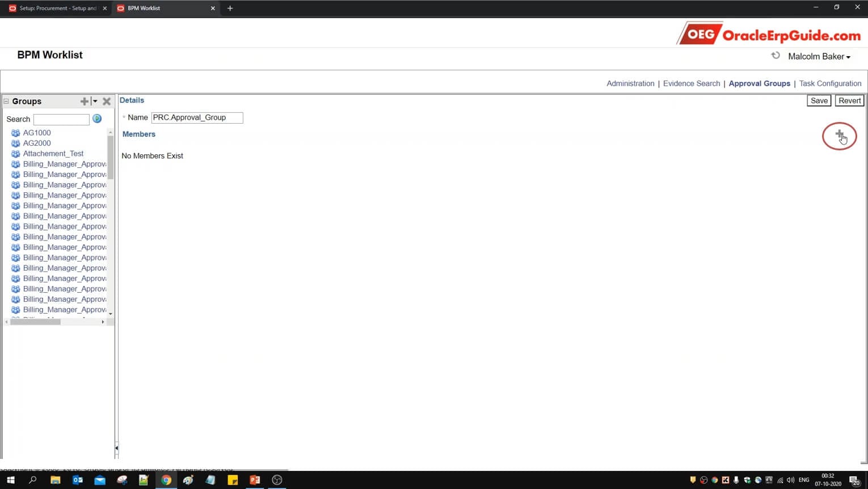Select the AG1000 group
The image size is (868, 489).
tap(37, 133)
